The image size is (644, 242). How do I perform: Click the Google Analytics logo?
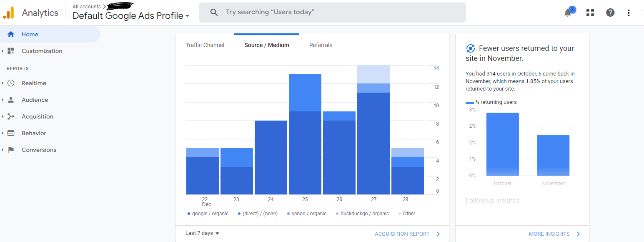click(x=8, y=13)
